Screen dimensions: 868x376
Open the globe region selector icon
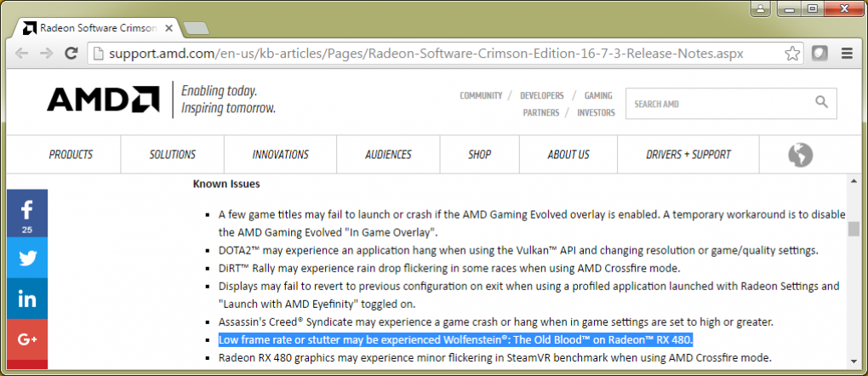[x=801, y=155]
